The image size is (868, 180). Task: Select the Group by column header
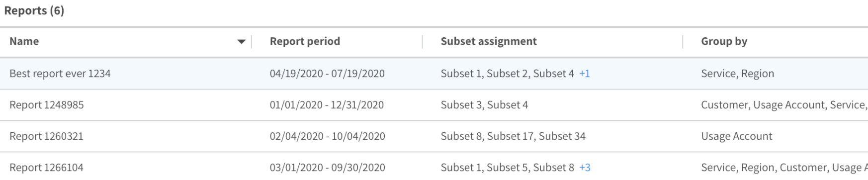(724, 41)
